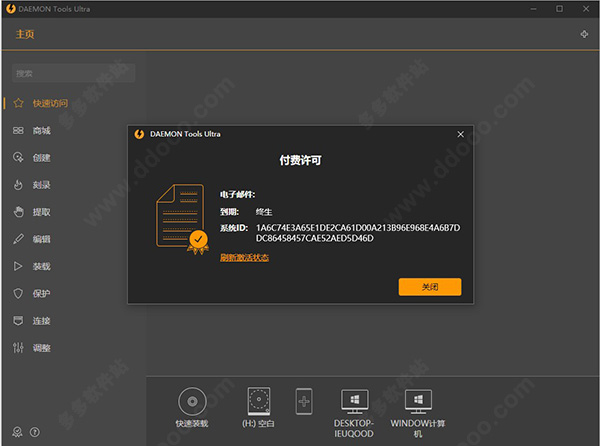Click the 电子邮件: label
Screen dimensions: 600x446
(237, 194)
